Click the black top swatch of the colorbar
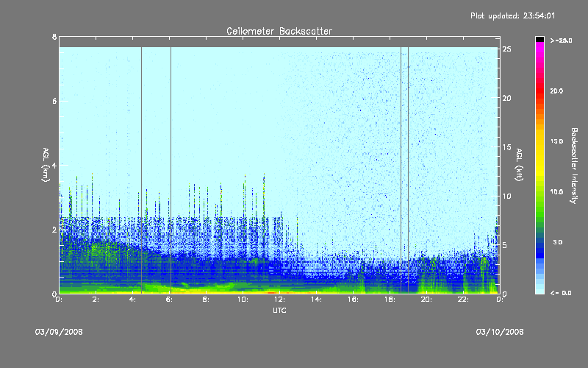 539,39
